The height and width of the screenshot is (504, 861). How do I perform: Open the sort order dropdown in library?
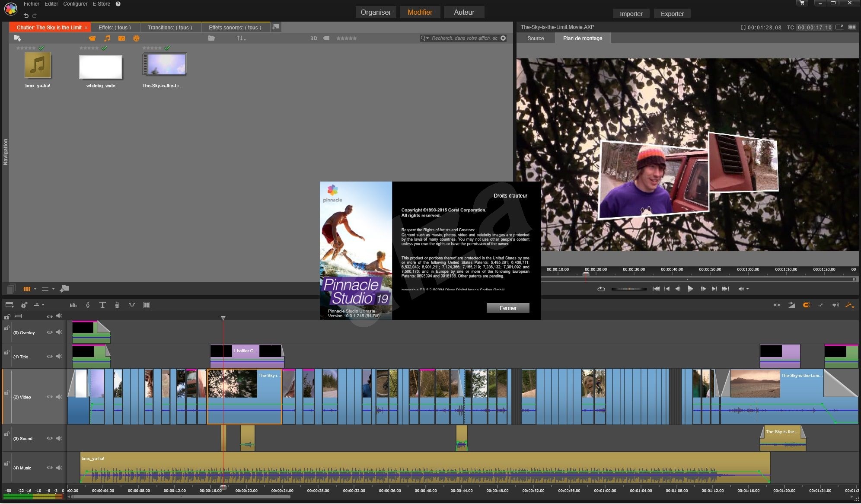241,38
